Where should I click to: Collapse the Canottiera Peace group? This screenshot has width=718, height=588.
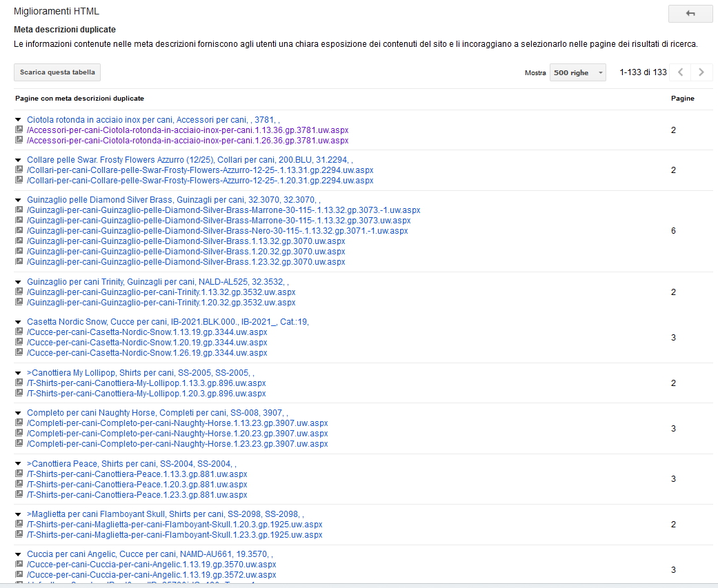(x=19, y=463)
